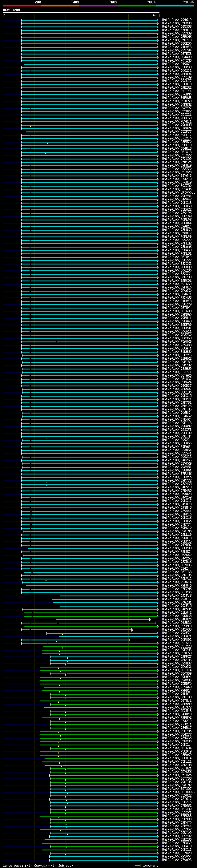Select hit label UniRef100_A8VRI1

(x=177, y=121)
